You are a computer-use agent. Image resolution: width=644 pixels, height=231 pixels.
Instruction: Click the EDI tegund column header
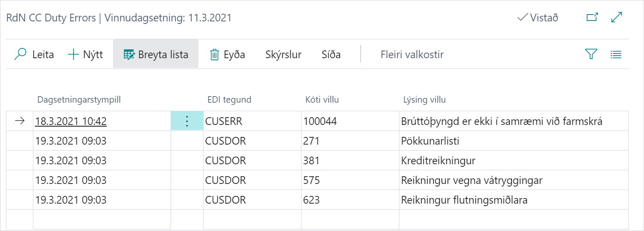[229, 100]
